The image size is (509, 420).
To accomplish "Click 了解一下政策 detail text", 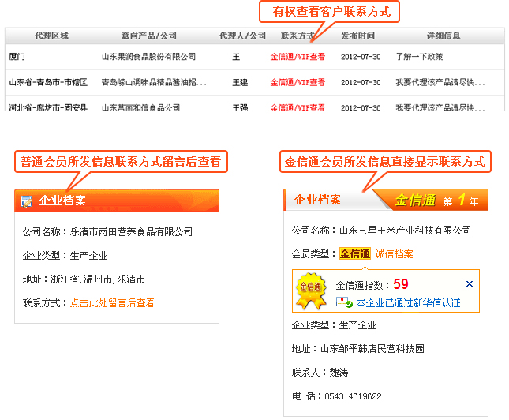I will (419, 57).
